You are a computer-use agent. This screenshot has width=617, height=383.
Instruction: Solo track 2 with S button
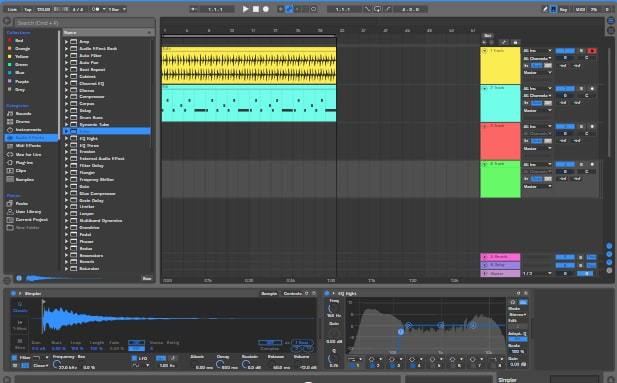tap(581, 89)
